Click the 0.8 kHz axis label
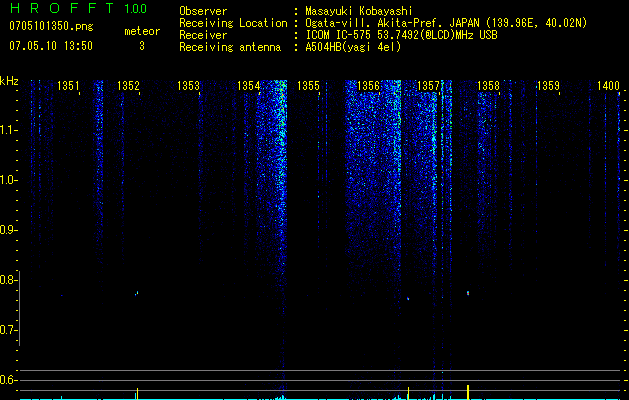The image size is (629, 400). click(7, 280)
